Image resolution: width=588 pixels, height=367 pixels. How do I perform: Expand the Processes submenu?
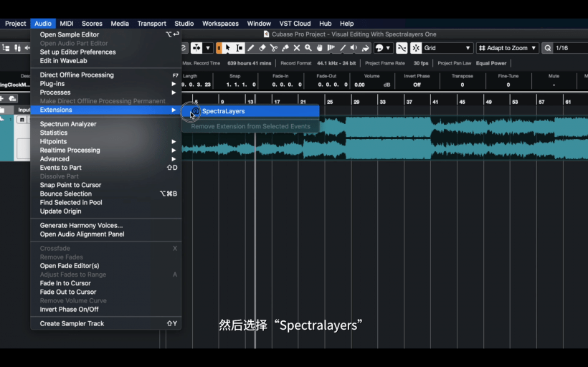point(107,92)
